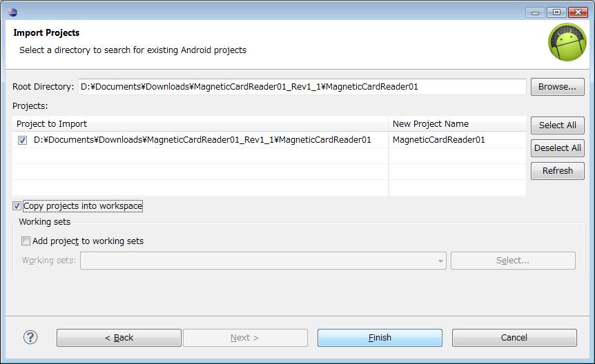Screen dimensions: 595x364
Task: Maximize the Import Projects dialog window
Action: click(556, 12)
